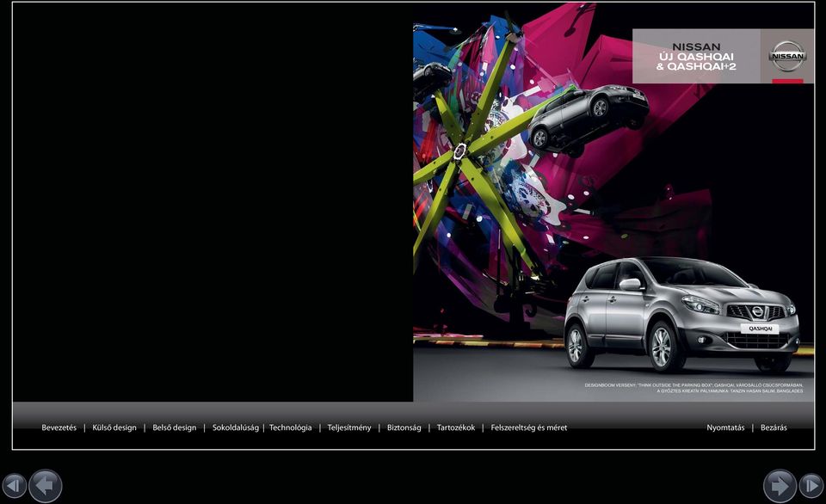The image size is (826, 504).
Task: Open the Belső design section
Action: pyautogui.click(x=175, y=427)
